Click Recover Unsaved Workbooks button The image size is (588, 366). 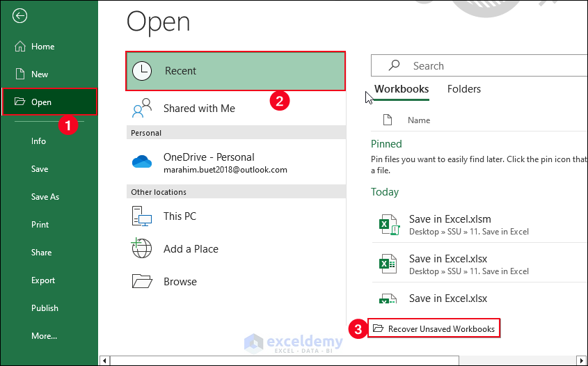434,328
